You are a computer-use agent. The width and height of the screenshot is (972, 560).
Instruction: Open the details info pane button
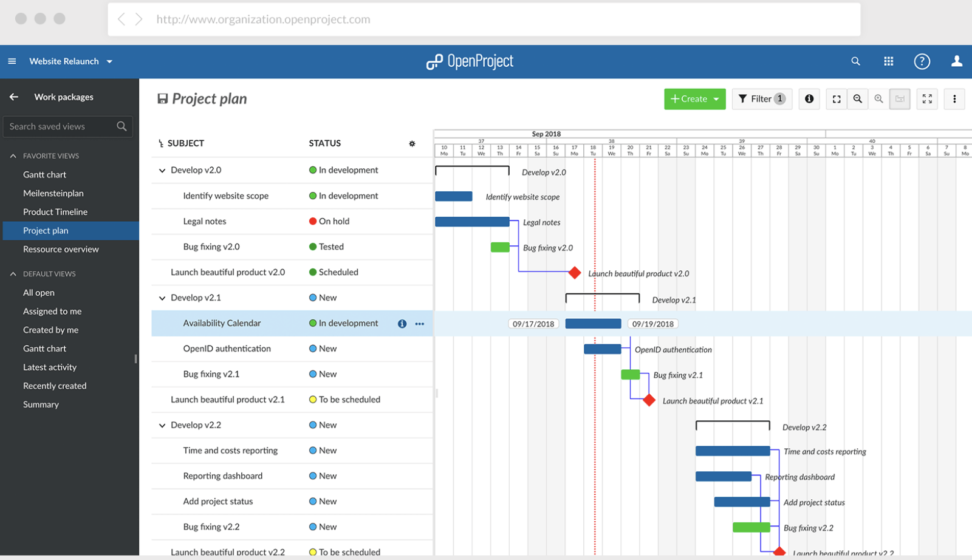809,99
